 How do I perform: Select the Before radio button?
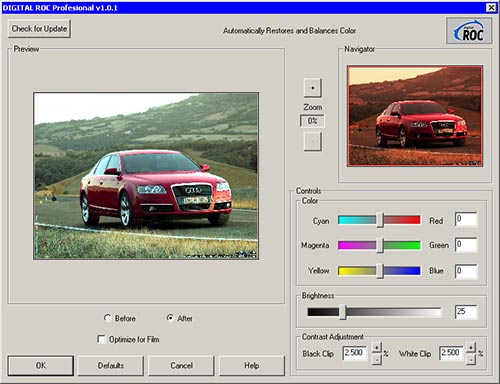click(x=107, y=318)
